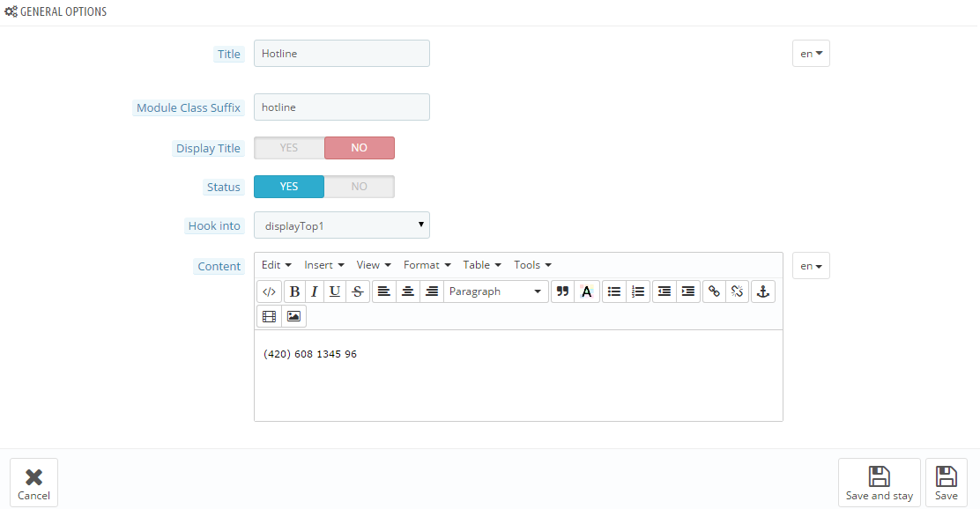The image size is (980, 509).
Task: Click inside the content editor text area
Action: coord(518,375)
